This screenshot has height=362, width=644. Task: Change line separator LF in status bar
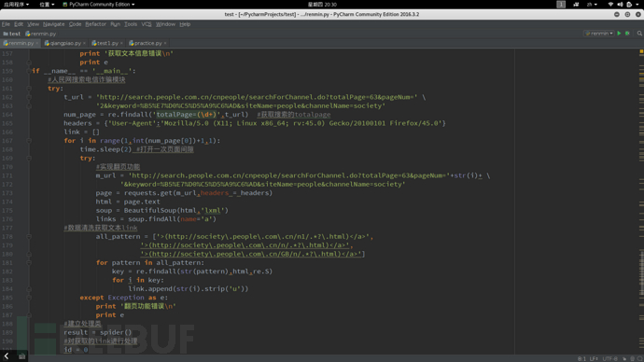[x=594, y=358]
